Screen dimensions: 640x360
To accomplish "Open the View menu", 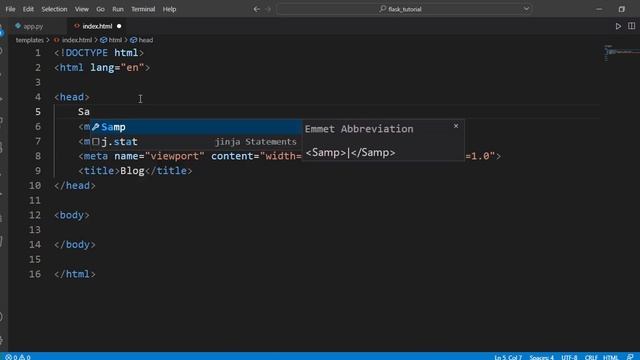I will click(x=82, y=9).
